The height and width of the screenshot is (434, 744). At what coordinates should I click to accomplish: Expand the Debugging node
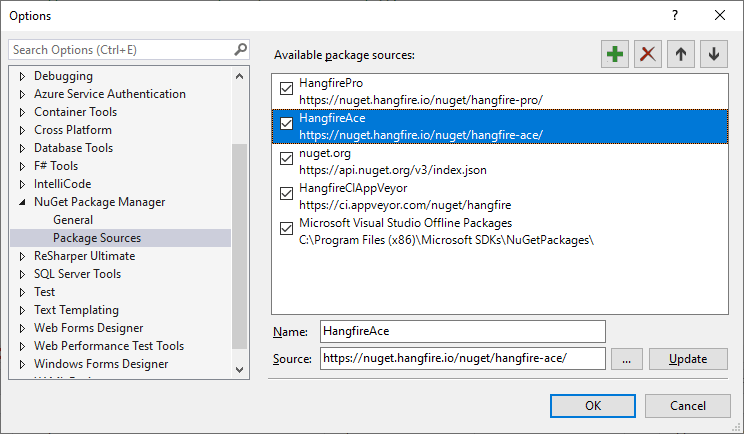pyautogui.click(x=22, y=76)
